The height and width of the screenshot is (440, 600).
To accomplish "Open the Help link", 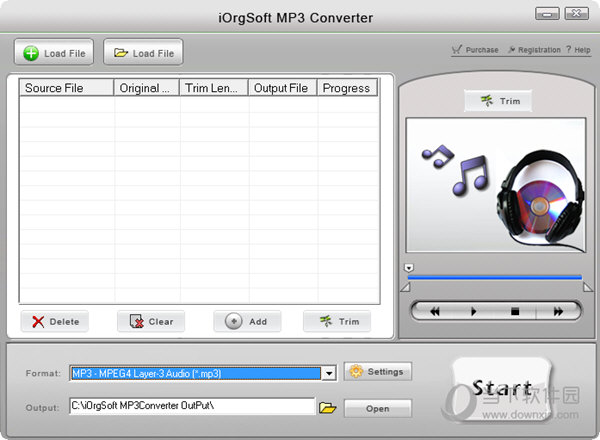I will click(578, 50).
